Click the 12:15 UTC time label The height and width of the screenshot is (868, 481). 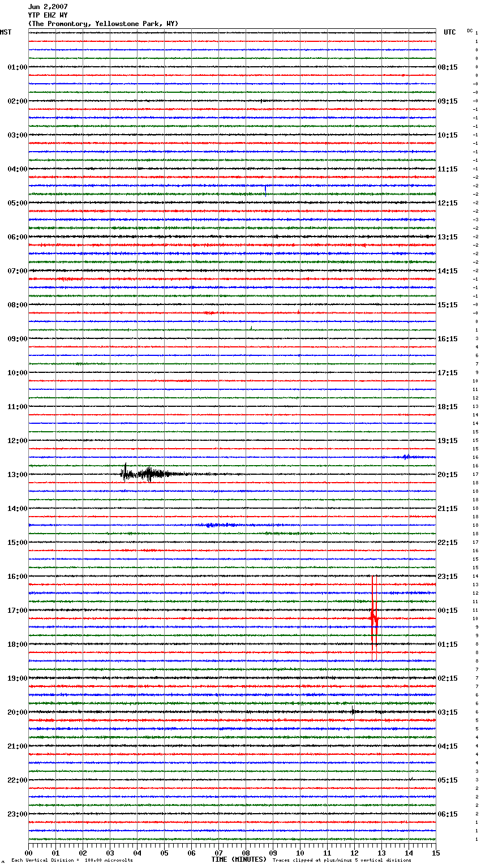point(448,203)
